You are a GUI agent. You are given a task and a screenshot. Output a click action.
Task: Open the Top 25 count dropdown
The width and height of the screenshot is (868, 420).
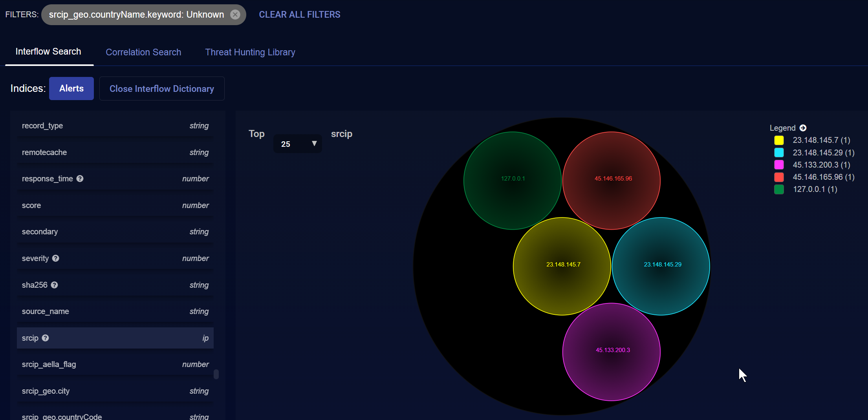[298, 144]
